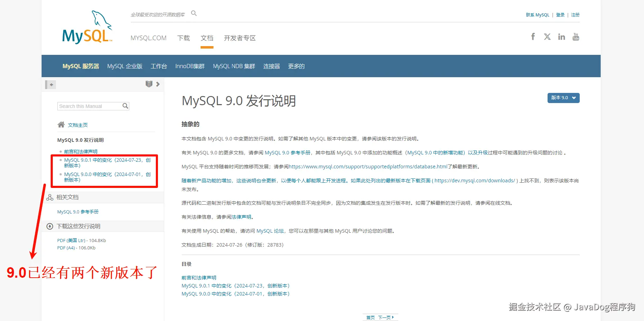Screen dimensions: 644x321
Task: Open MySQL 9.0.1 changes in 目录 list
Action: [236, 286]
